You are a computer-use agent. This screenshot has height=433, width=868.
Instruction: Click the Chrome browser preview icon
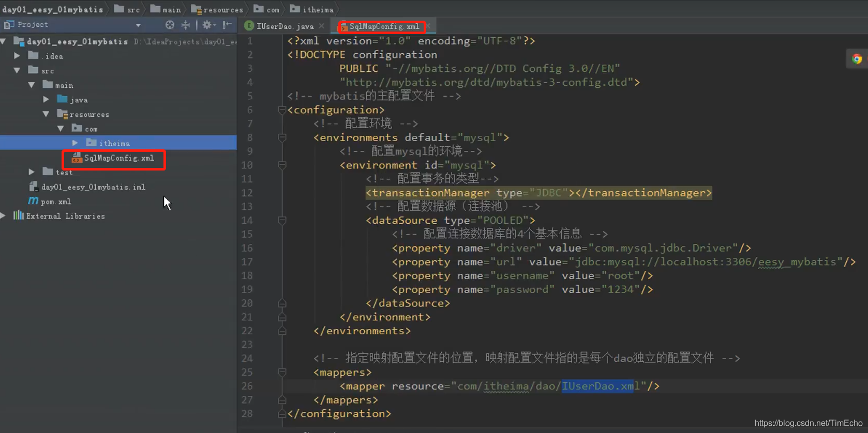coord(857,59)
